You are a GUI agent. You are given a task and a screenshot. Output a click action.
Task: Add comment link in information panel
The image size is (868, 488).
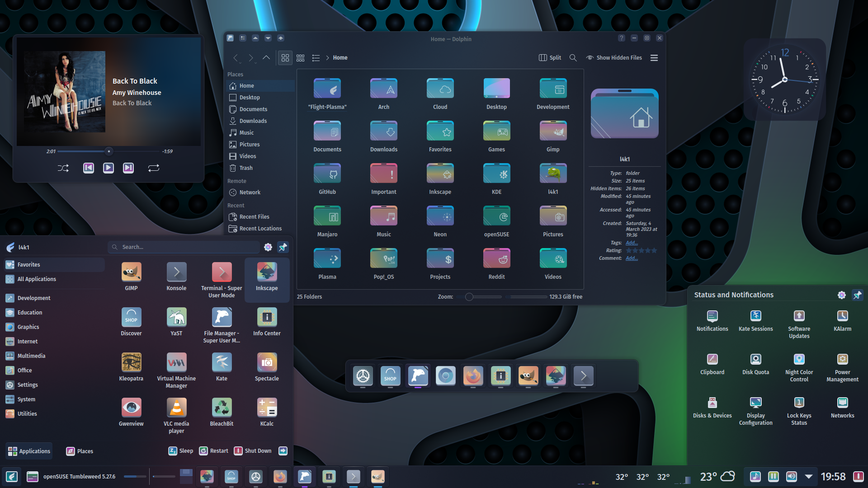pyautogui.click(x=632, y=258)
